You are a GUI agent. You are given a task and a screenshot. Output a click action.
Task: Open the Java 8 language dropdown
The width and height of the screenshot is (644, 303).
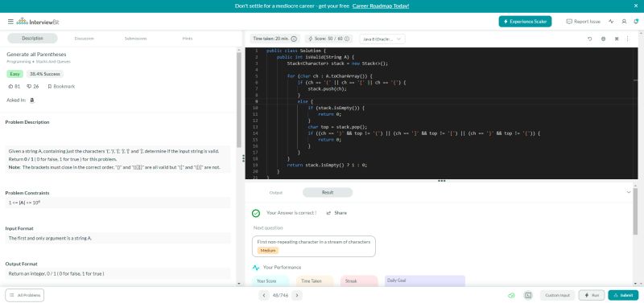coord(382,39)
